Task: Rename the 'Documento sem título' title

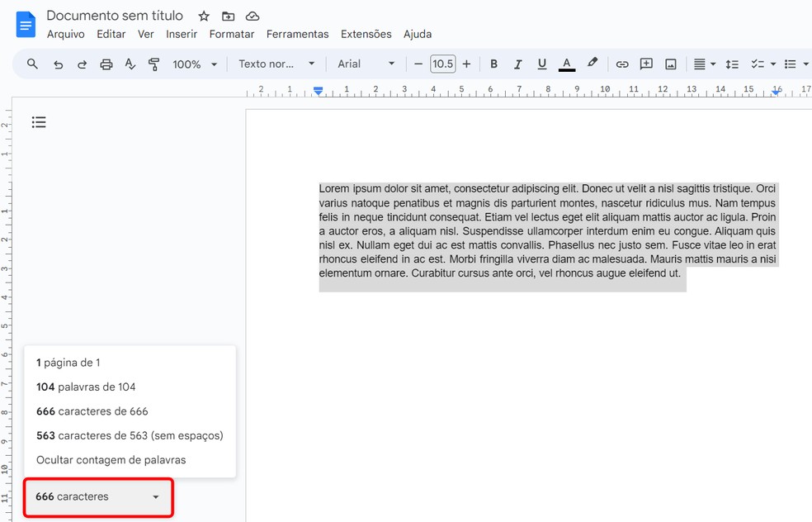Action: click(115, 16)
